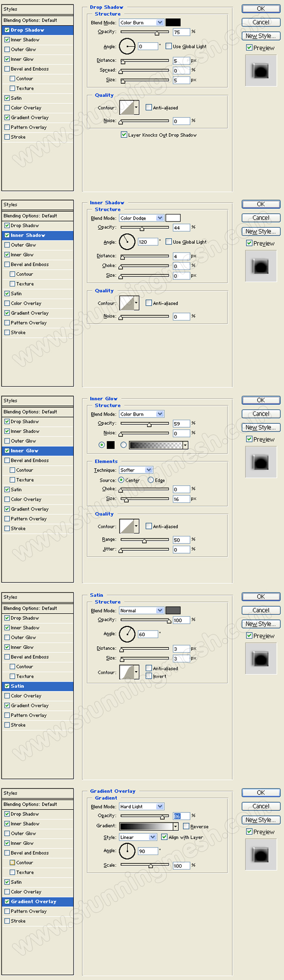
Task: Click the Choke slider in Inner Shadow panel
Action: tap(145, 266)
